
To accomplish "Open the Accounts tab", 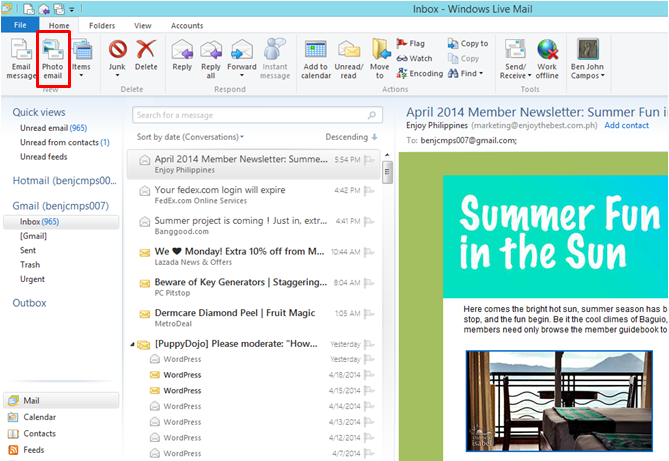I will (187, 26).
